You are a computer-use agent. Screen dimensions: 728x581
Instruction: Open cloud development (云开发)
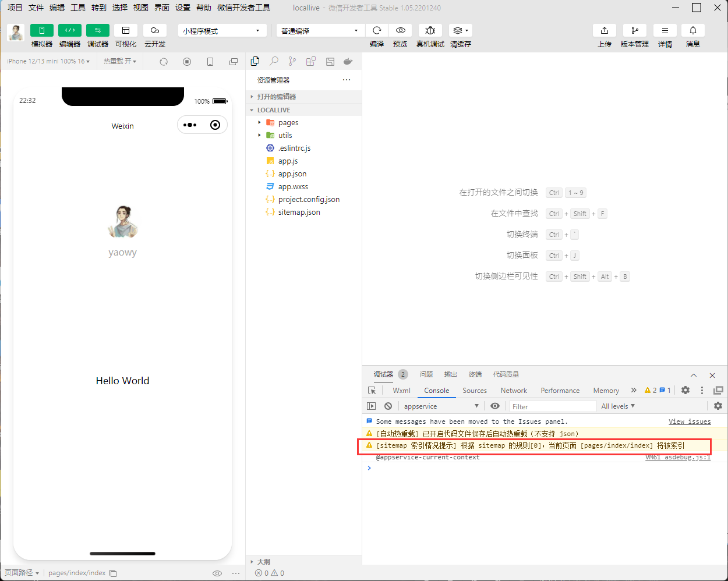155,30
